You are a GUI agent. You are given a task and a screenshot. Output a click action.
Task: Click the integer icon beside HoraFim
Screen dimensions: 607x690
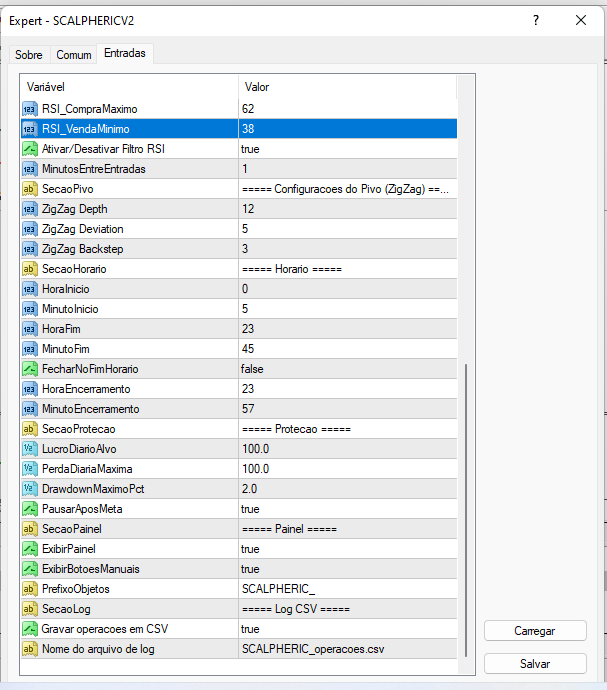point(29,329)
